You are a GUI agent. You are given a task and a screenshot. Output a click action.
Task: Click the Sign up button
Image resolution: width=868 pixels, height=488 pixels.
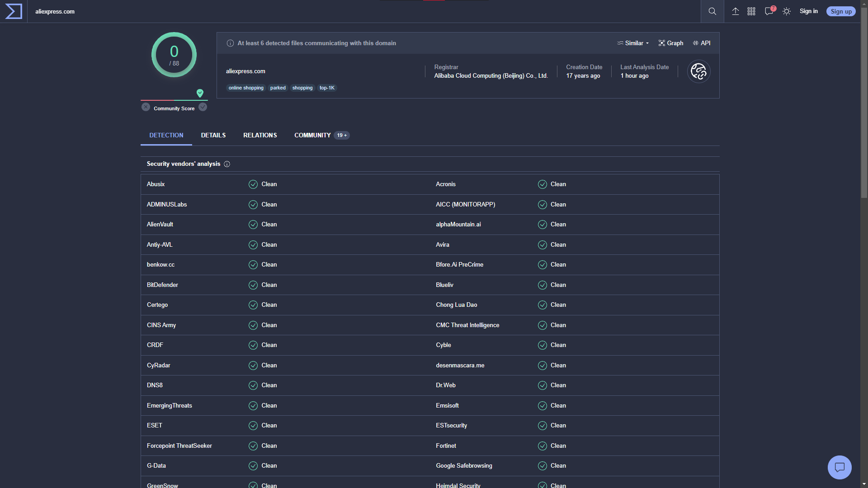coord(841,11)
